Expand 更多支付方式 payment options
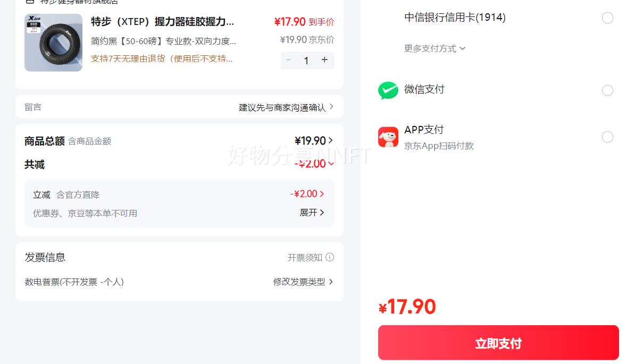Image resolution: width=635 pixels, height=364 pixels. [x=435, y=48]
